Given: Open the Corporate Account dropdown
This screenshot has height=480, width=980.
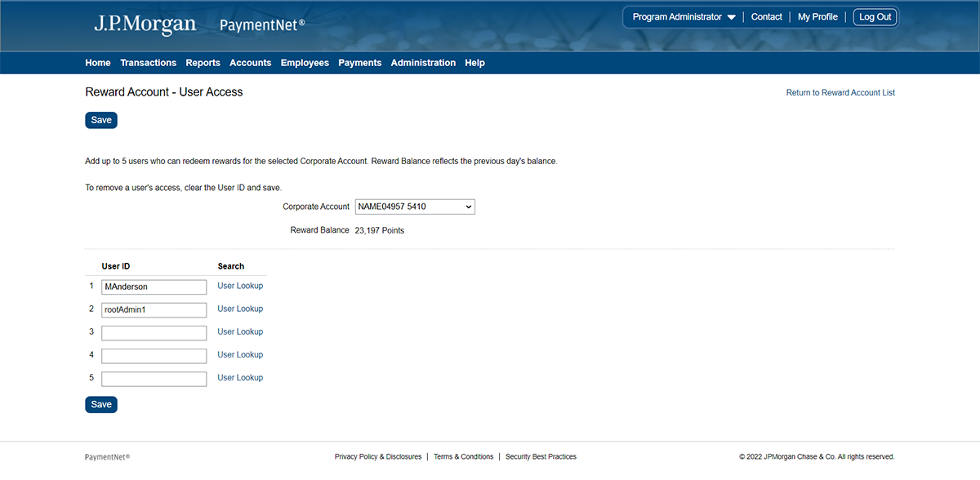Looking at the screenshot, I should tap(415, 207).
